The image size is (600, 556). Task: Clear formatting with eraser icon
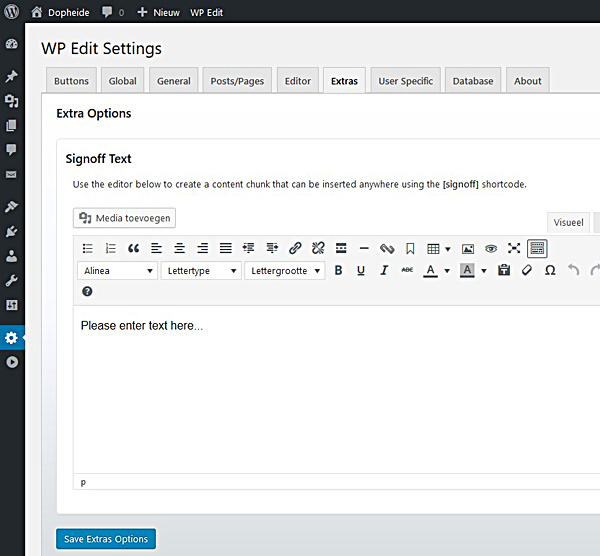click(527, 271)
